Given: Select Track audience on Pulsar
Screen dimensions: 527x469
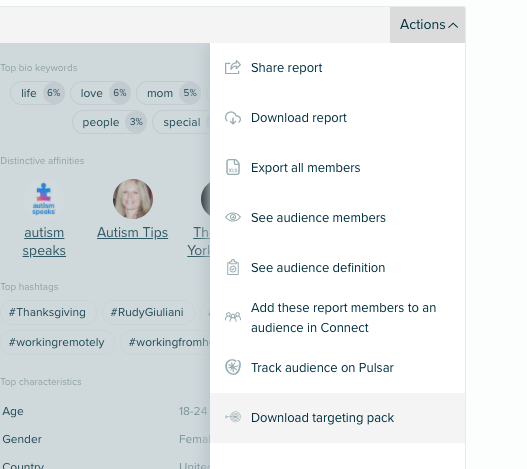Looking at the screenshot, I should (x=338, y=368).
